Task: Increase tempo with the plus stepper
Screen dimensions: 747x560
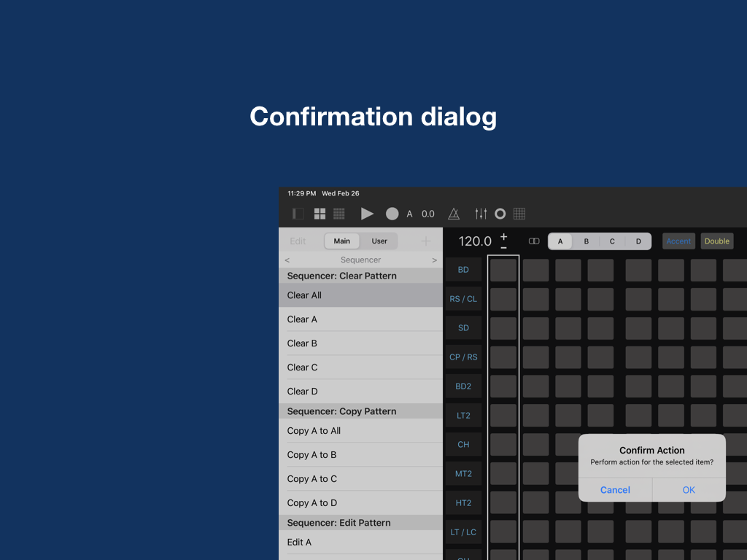Action: (503, 236)
